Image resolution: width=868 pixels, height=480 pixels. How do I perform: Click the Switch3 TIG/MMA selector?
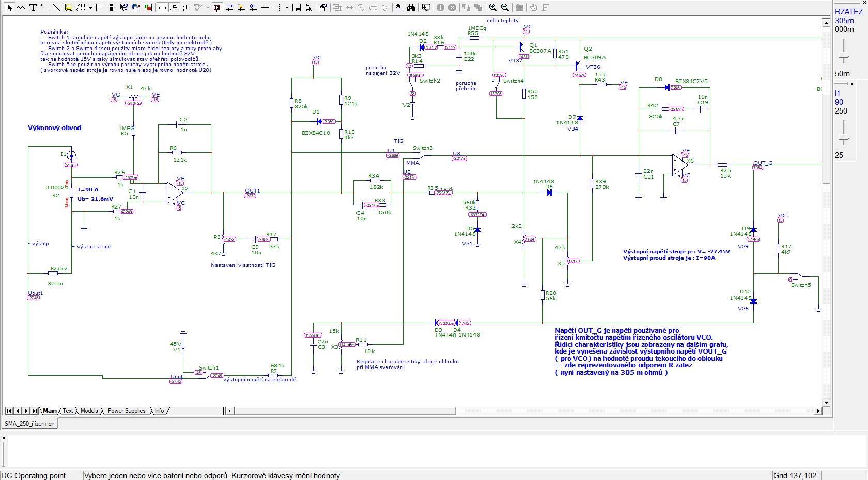pos(423,154)
